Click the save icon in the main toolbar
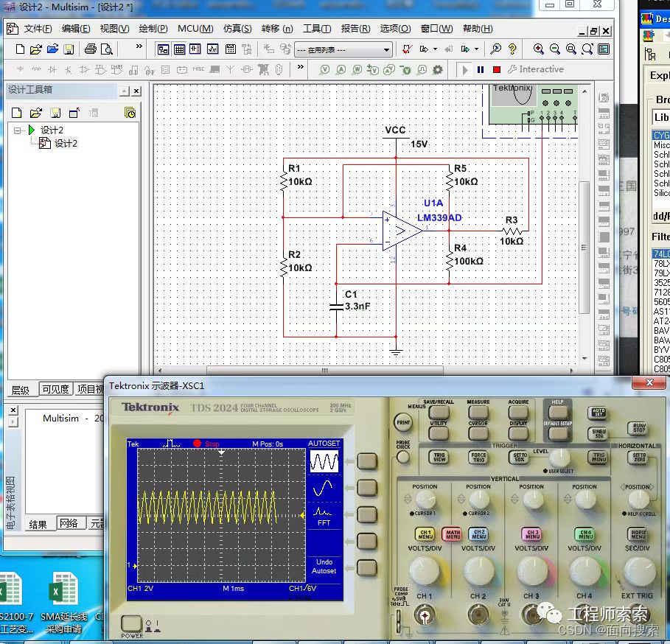The height and width of the screenshot is (644, 670). click(69, 49)
